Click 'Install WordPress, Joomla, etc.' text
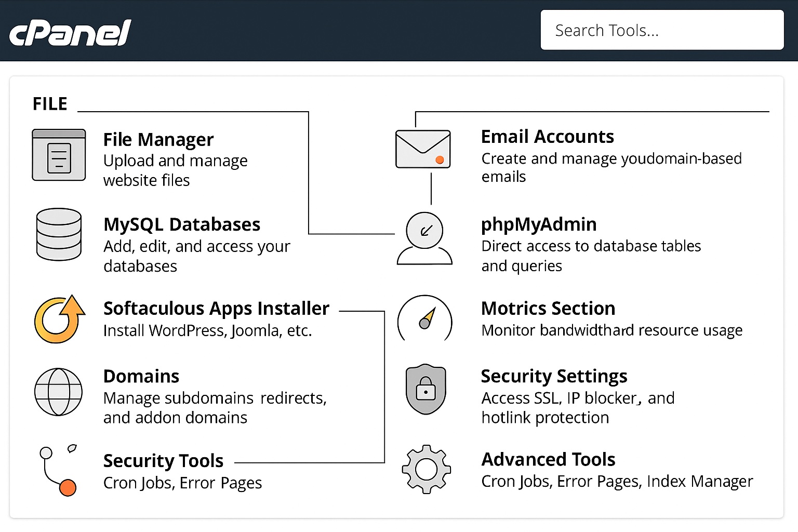The image size is (798, 532). click(207, 330)
